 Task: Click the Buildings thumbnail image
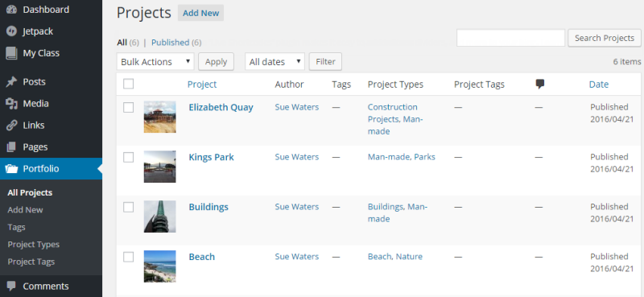coord(159,217)
